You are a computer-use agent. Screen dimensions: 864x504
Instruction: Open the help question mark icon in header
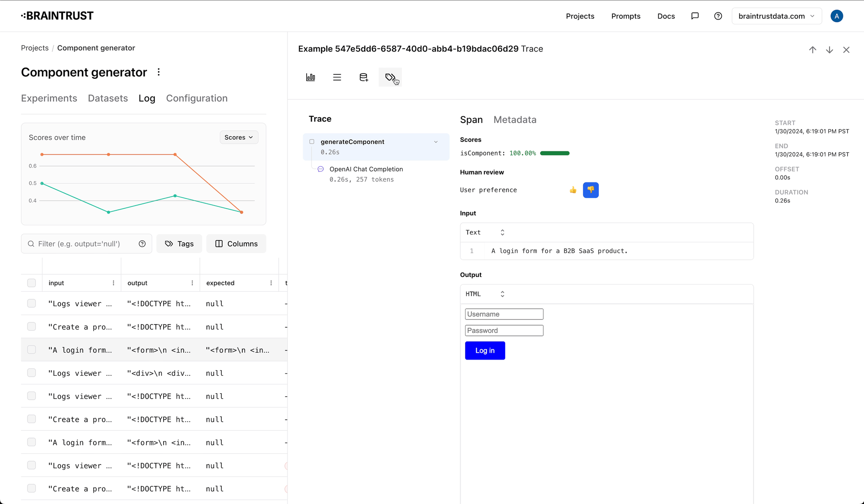(718, 16)
